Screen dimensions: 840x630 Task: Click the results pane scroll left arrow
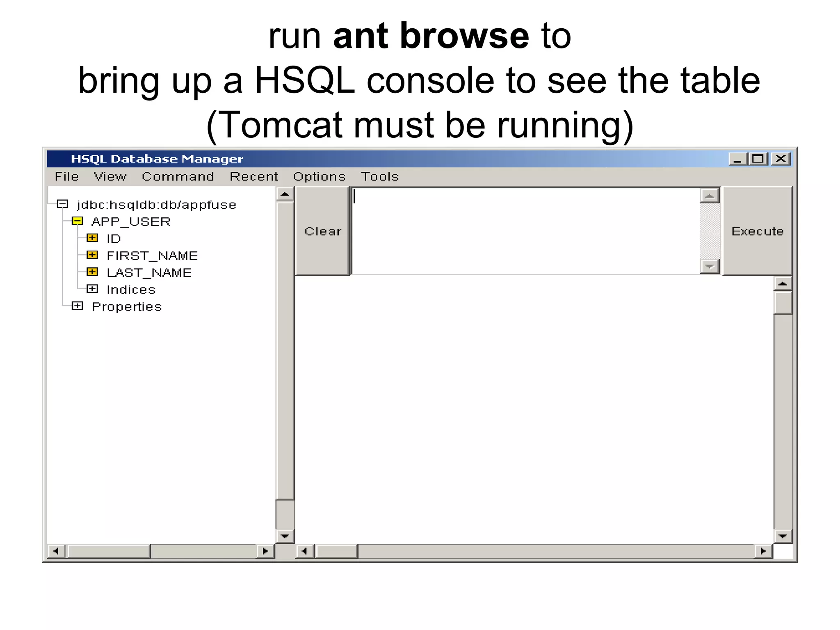coord(304,551)
